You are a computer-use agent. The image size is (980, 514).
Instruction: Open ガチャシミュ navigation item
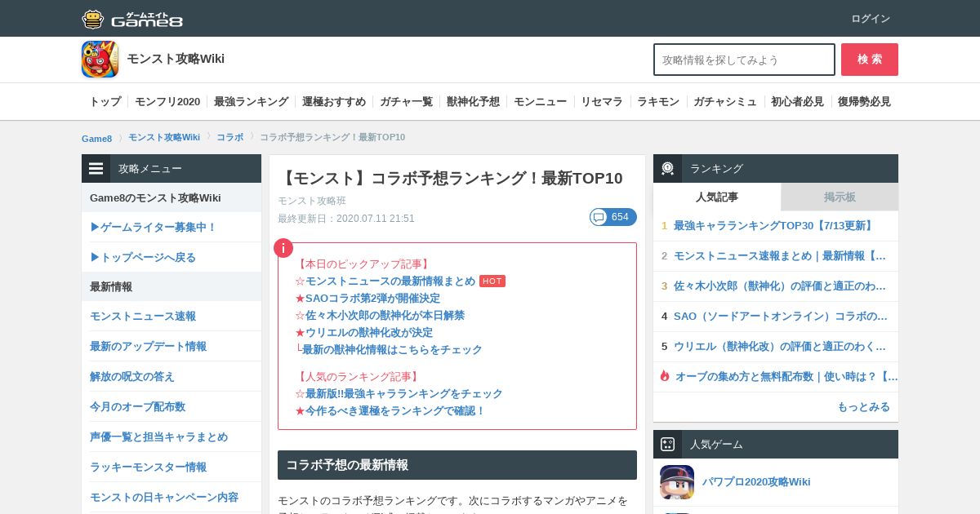click(x=725, y=102)
